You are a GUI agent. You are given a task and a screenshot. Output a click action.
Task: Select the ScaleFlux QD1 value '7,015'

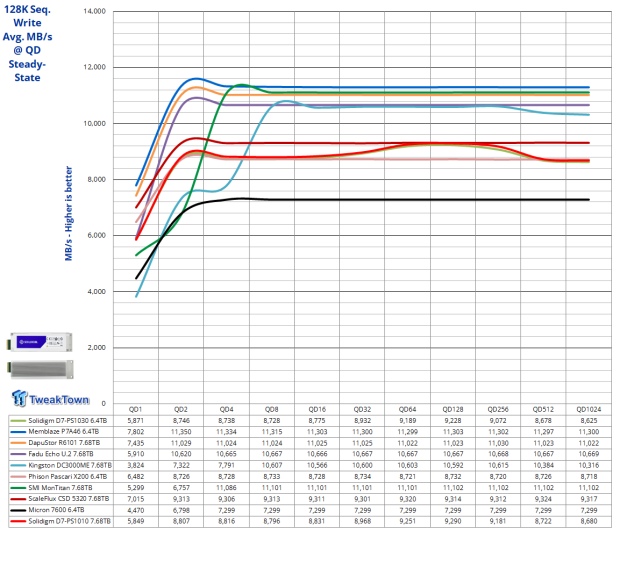coord(136,499)
